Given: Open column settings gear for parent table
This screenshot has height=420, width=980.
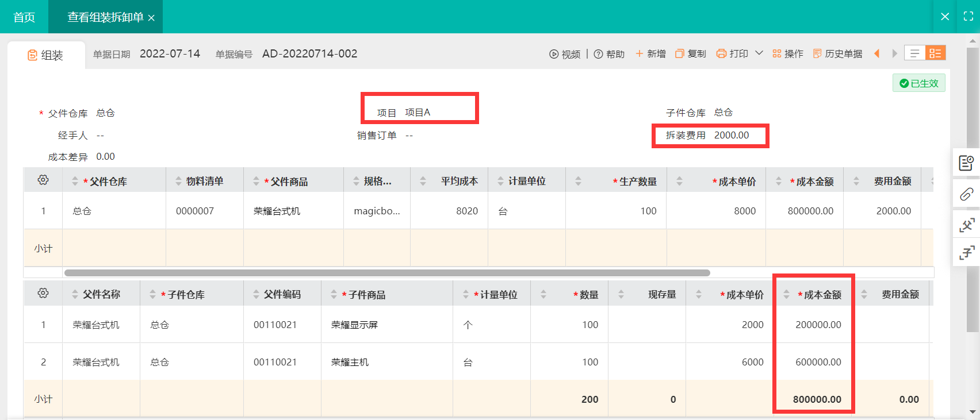Looking at the screenshot, I should (x=43, y=180).
